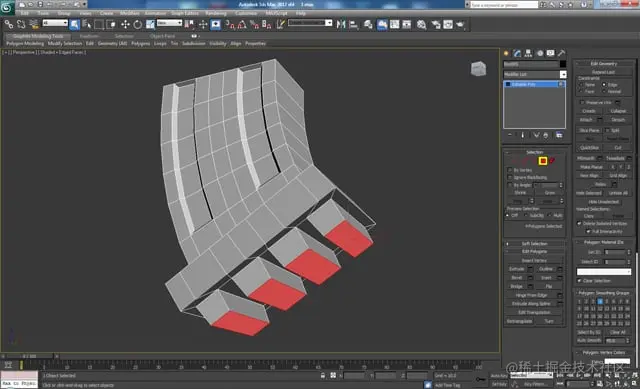This screenshot has width=640, height=389.
Task: Select the Polygon sub-object level icon
Action: (x=543, y=161)
